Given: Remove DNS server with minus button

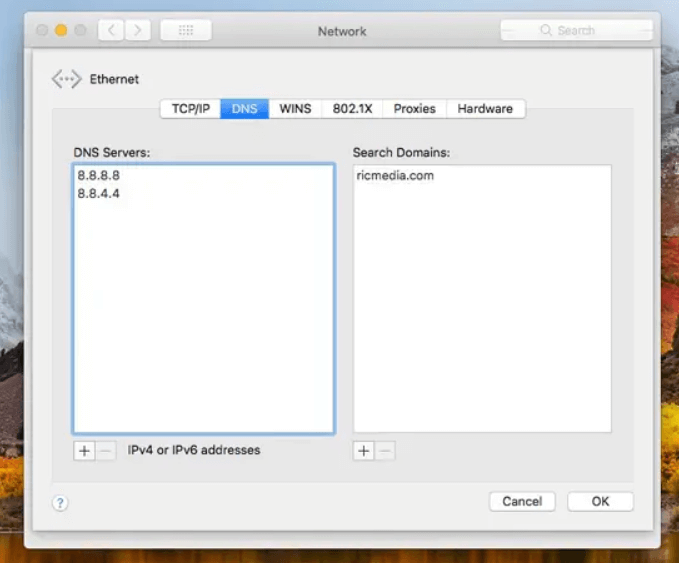Looking at the screenshot, I should tap(106, 451).
